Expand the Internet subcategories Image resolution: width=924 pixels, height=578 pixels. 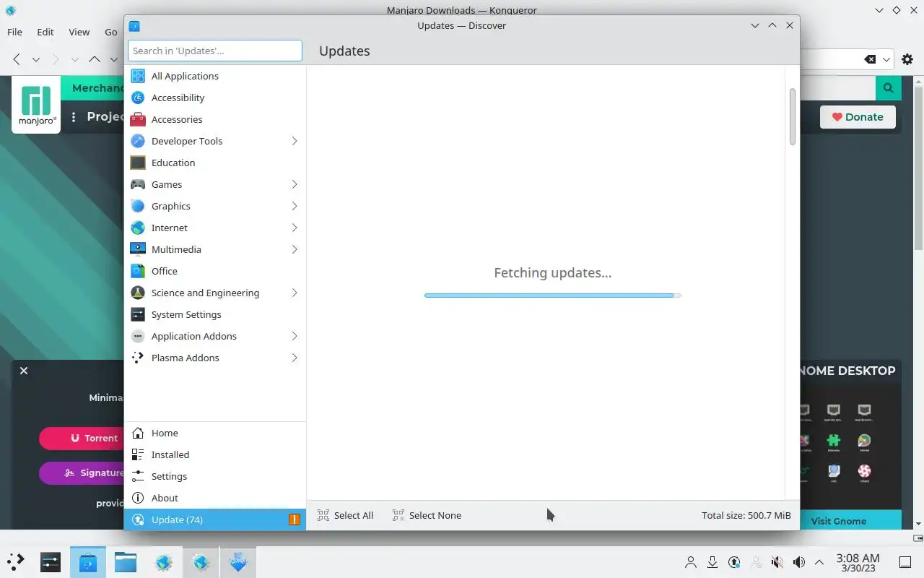(x=295, y=228)
